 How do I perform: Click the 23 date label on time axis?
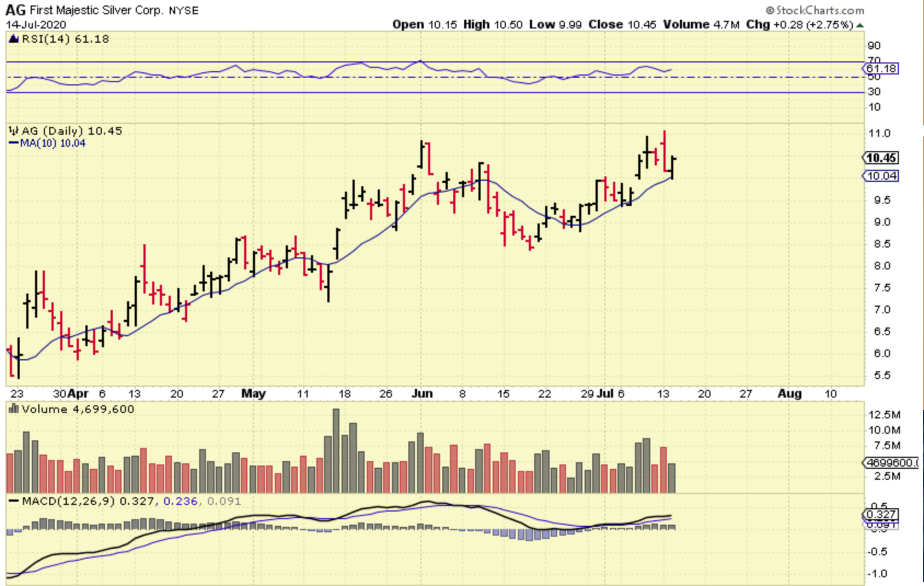17,393
